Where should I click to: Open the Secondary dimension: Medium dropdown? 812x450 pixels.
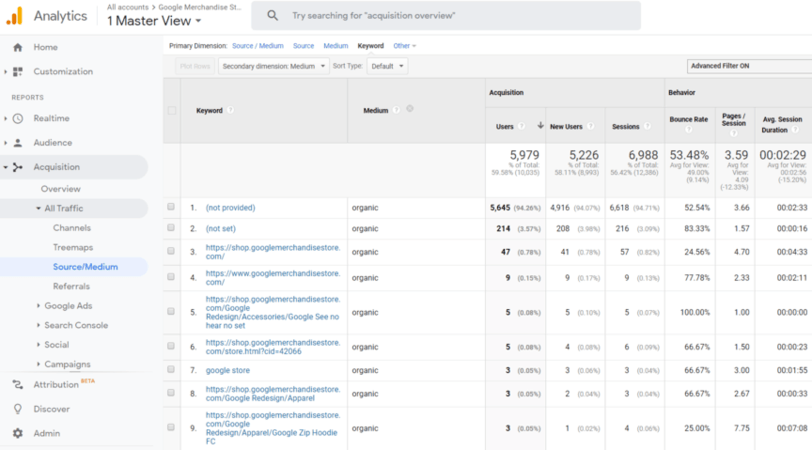[273, 66]
